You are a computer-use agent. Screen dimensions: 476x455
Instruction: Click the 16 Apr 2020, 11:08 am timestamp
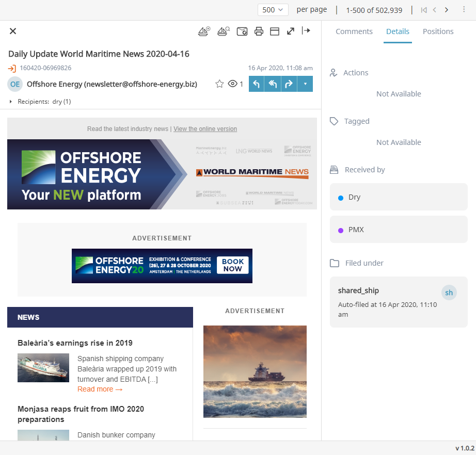tap(280, 68)
